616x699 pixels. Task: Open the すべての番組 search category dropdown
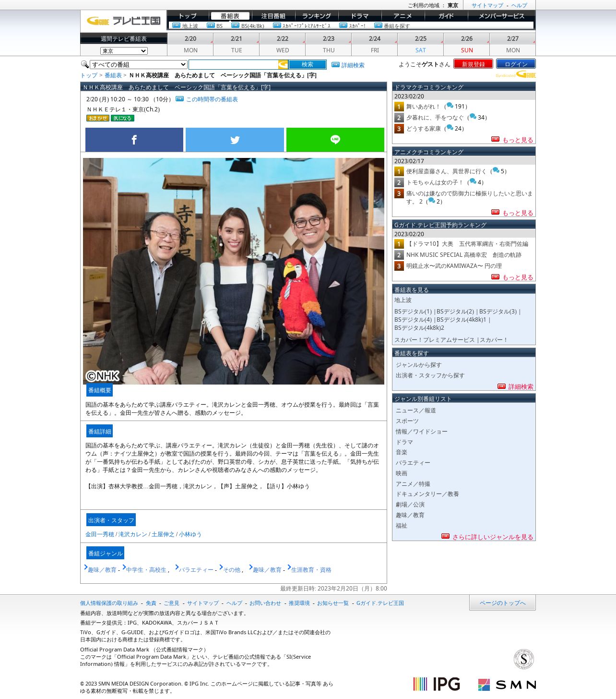138,64
